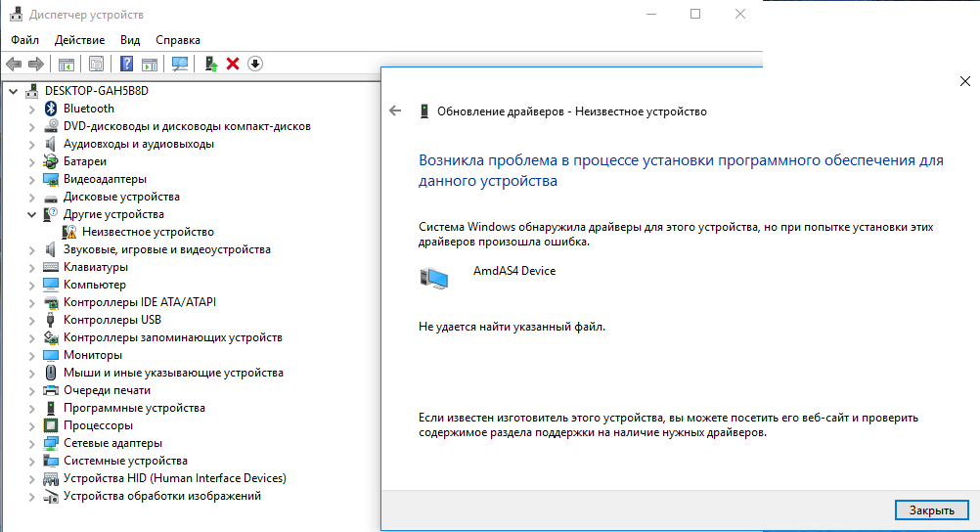Screen dimensions: 980x532
Task: Collapse the Другие устройства category
Action: coord(32,214)
